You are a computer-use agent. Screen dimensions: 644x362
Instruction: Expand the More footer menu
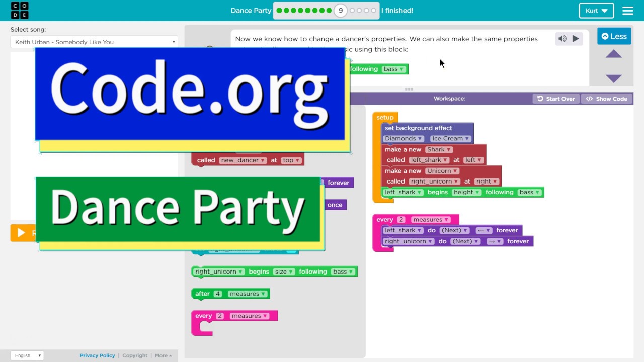pyautogui.click(x=163, y=355)
